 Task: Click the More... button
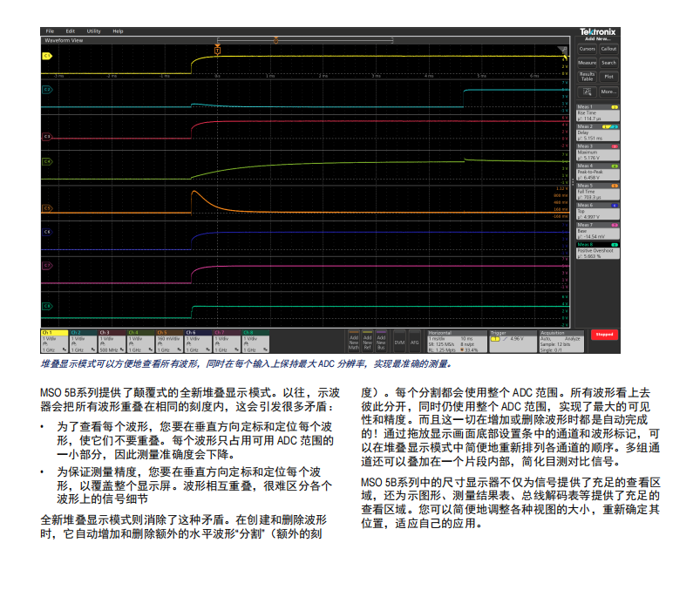coord(608,92)
